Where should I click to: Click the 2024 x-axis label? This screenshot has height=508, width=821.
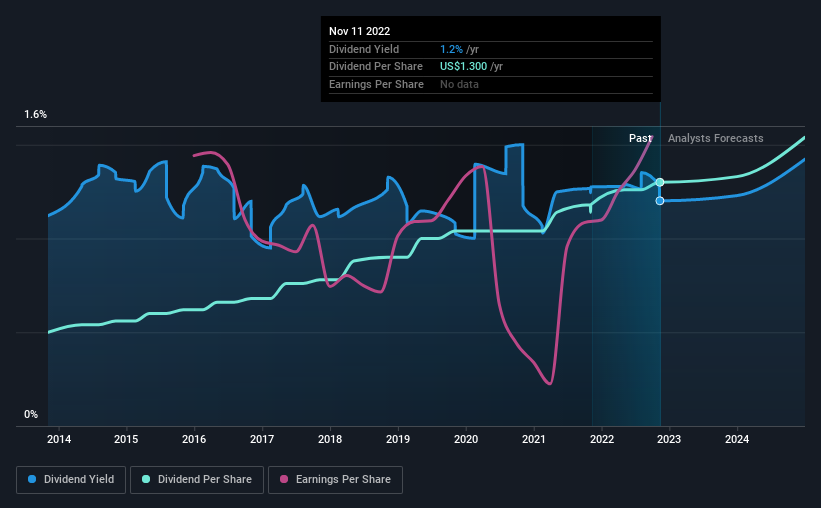737,439
